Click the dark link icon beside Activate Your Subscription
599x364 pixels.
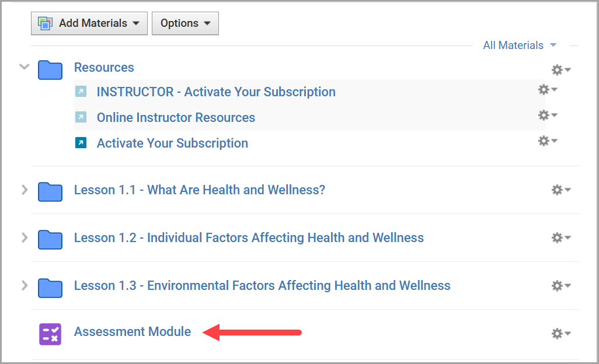(81, 142)
